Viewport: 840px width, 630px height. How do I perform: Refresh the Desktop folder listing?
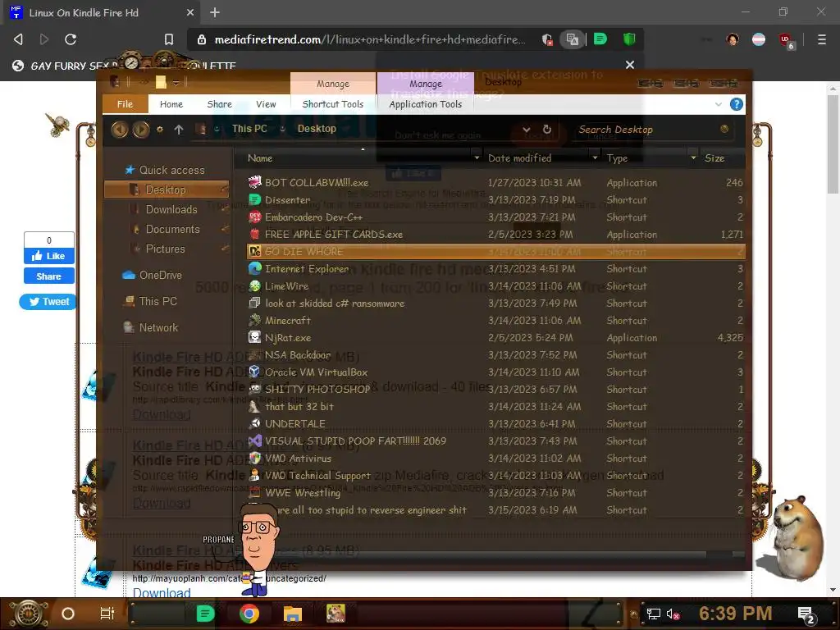pos(547,129)
